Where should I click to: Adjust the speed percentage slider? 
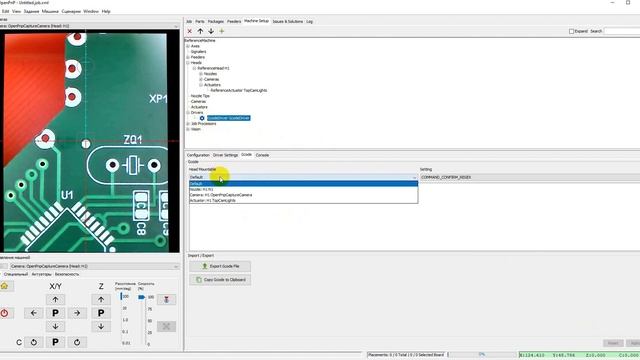point(142,297)
